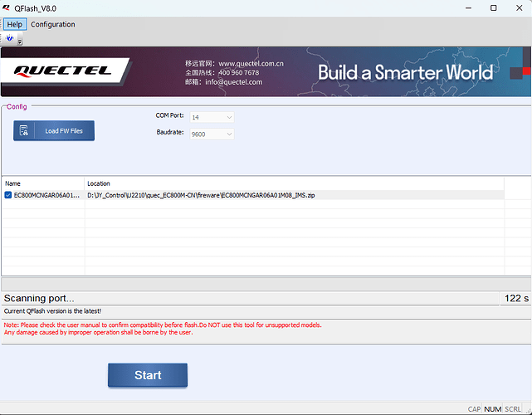Click the empty download progress bar
Screen dimensions: 532x415
coord(266,284)
